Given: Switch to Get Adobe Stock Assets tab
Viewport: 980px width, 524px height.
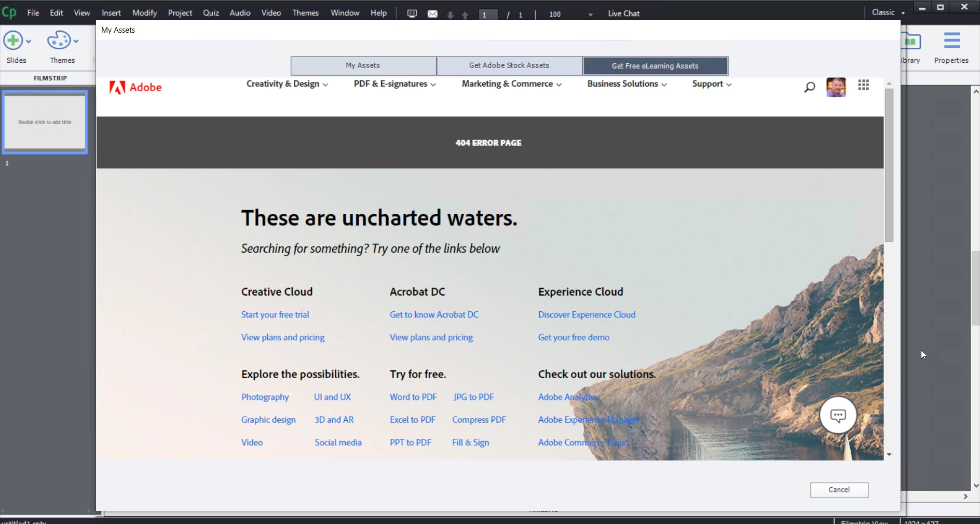Looking at the screenshot, I should pyautogui.click(x=509, y=66).
